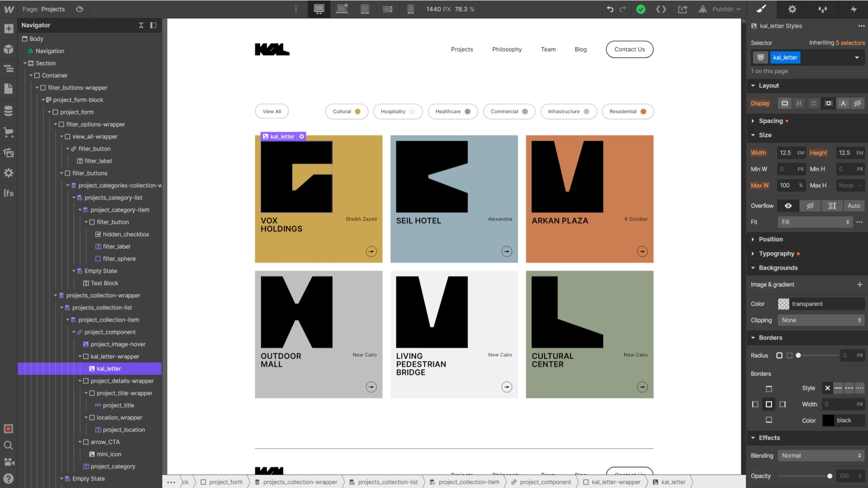Screen dimensions: 868x488
Task: Open the share project icon
Action: (x=683, y=9)
